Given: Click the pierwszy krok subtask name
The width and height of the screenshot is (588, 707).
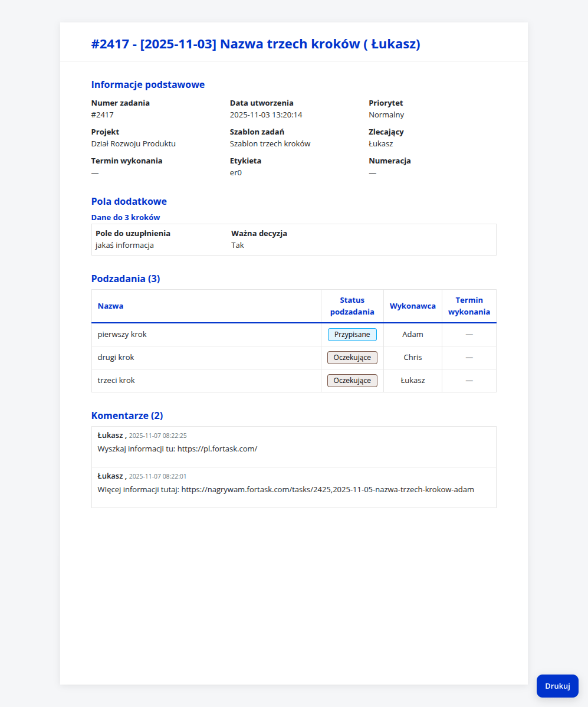Looking at the screenshot, I should [x=122, y=335].
